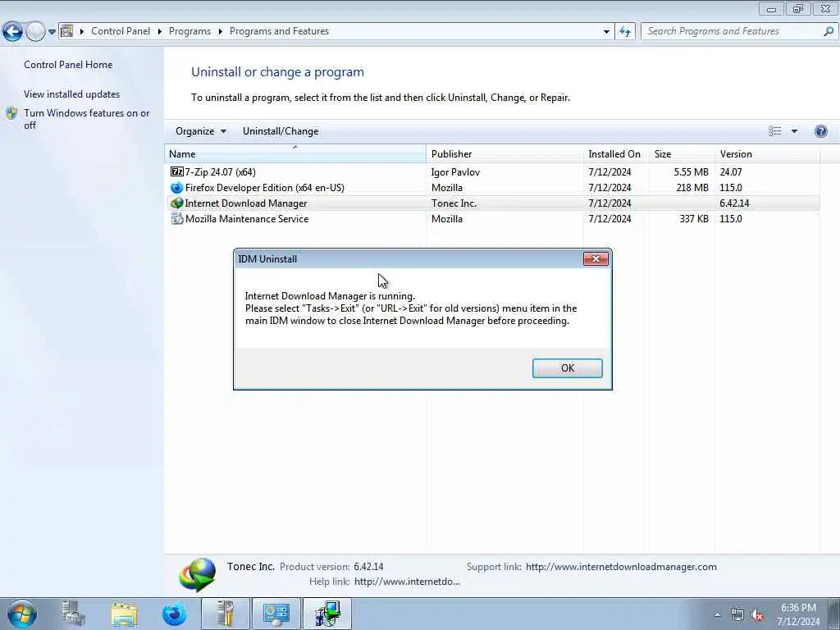Click the Internet Download Manager list icon
Image resolution: width=840 pixels, height=630 pixels.
(177, 203)
